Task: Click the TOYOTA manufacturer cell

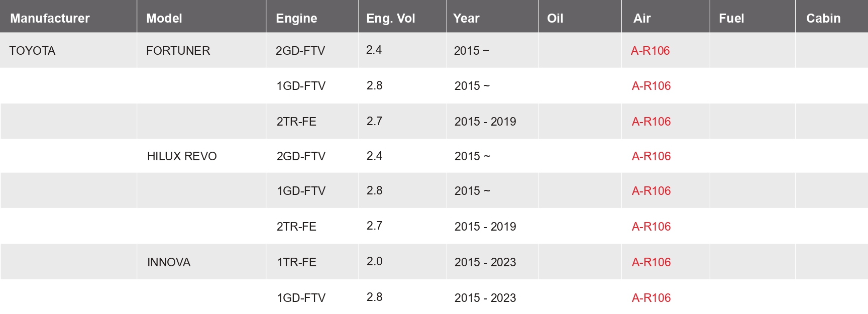Action: pyautogui.click(x=32, y=51)
